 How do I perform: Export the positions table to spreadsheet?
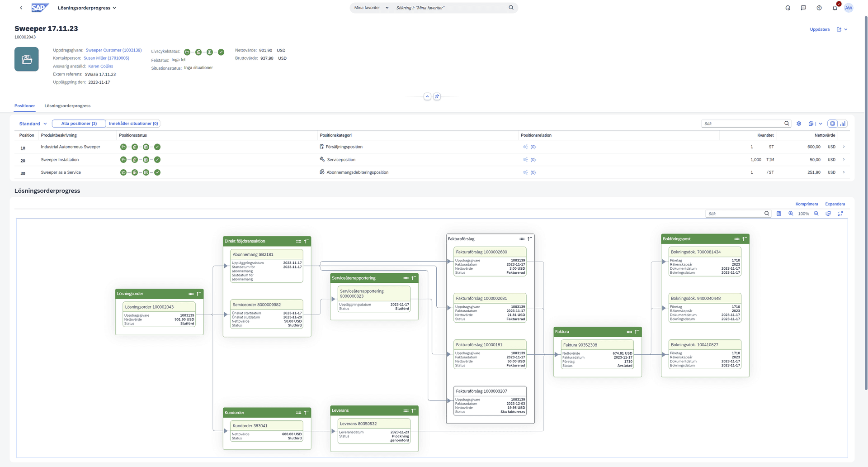[811, 124]
